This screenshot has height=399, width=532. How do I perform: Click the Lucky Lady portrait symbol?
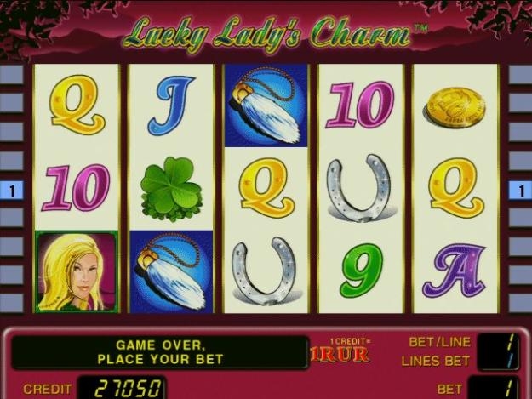pos(77,271)
